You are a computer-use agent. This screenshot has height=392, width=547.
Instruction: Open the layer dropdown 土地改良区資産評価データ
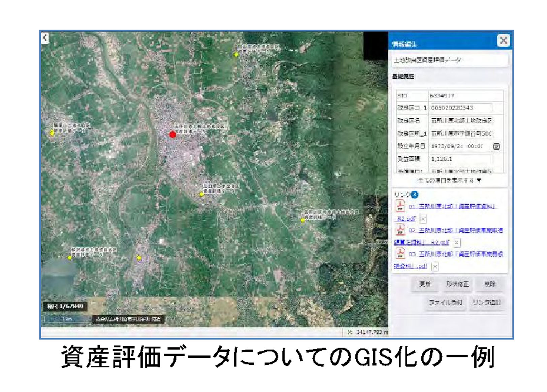[450, 60]
